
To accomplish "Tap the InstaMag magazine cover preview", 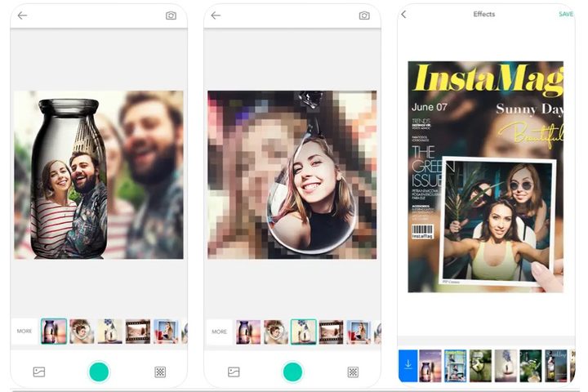I will (x=486, y=176).
